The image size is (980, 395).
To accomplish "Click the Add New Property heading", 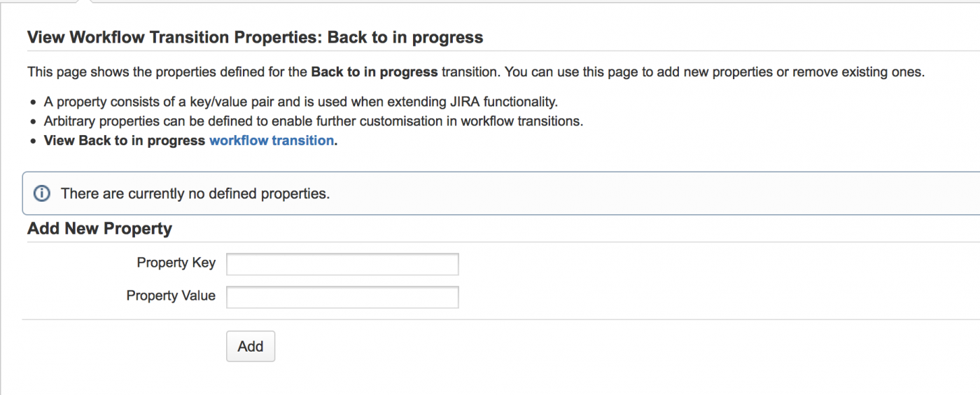I will [x=99, y=228].
